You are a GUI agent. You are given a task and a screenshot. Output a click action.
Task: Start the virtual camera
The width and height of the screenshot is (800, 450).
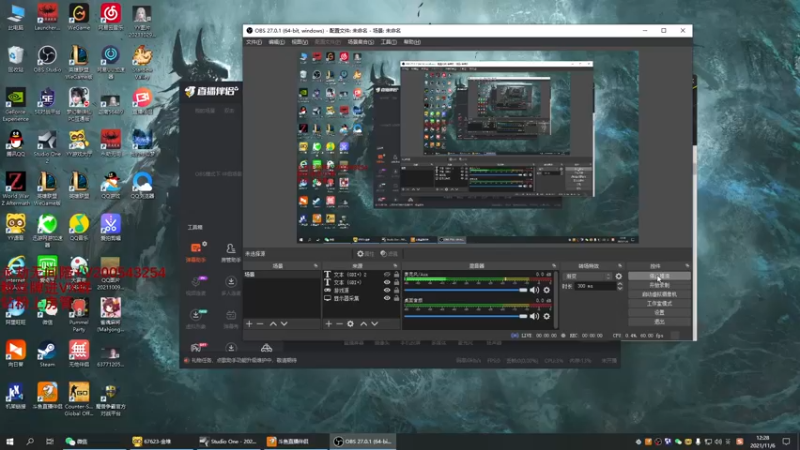point(659,294)
